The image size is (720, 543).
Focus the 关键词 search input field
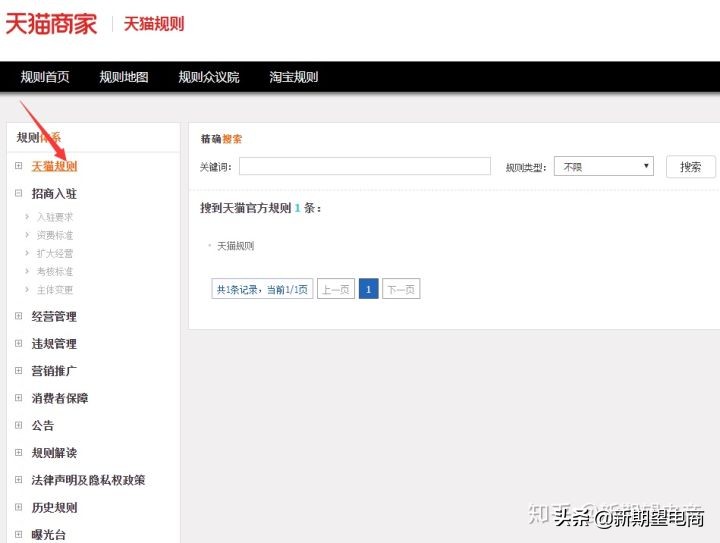365,166
